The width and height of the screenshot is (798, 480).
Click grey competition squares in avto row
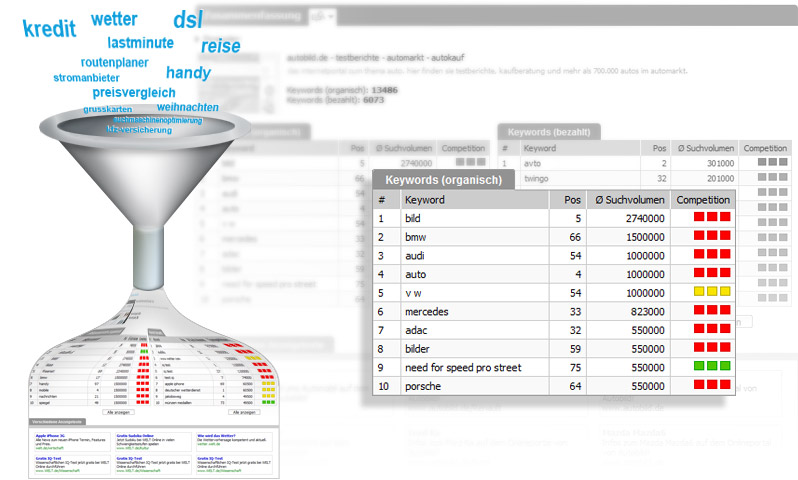coord(772,162)
